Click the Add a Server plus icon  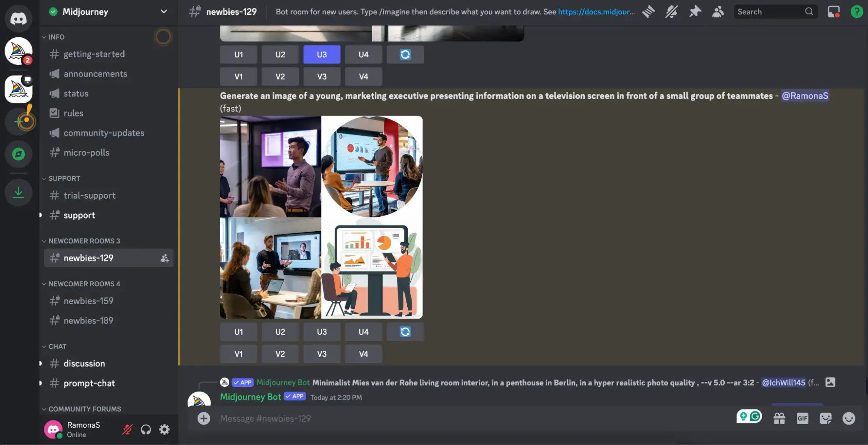(18, 121)
